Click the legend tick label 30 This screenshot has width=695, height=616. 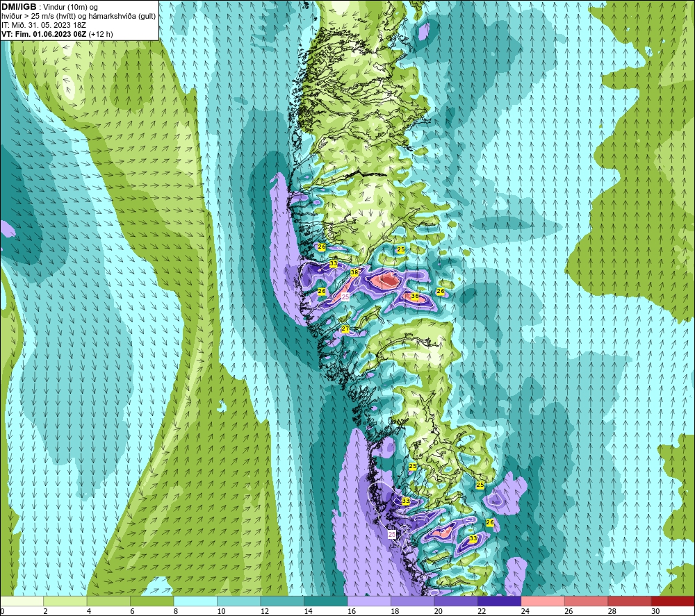655,612
